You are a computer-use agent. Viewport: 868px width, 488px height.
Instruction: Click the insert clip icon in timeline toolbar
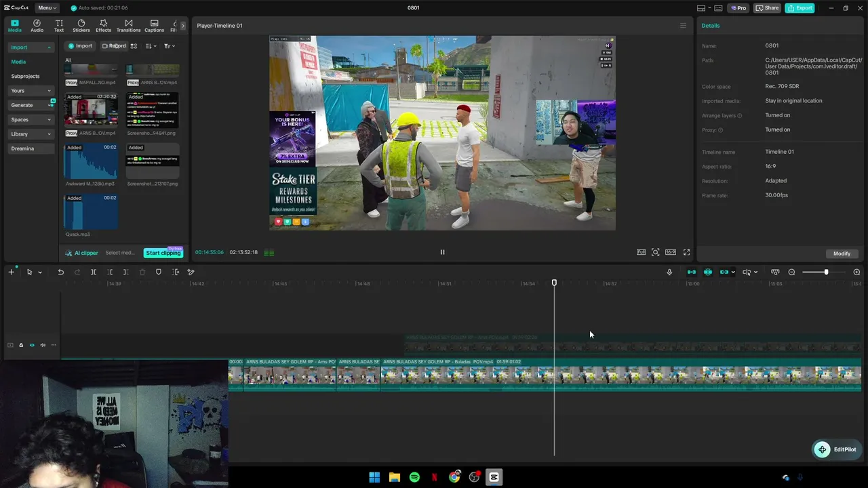(176, 272)
